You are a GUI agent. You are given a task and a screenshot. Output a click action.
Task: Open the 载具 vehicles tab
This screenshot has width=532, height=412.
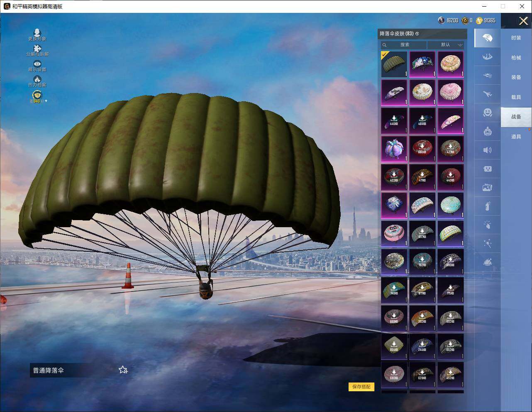[516, 97]
